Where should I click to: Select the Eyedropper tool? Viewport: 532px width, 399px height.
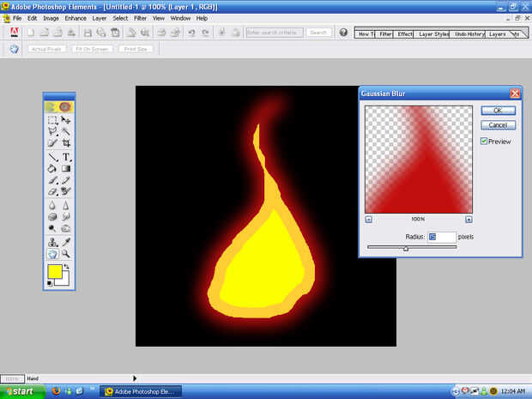[x=66, y=242]
